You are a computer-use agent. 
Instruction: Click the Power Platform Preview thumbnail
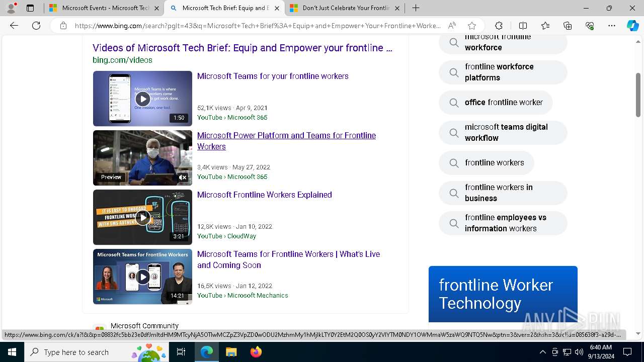coord(142,158)
